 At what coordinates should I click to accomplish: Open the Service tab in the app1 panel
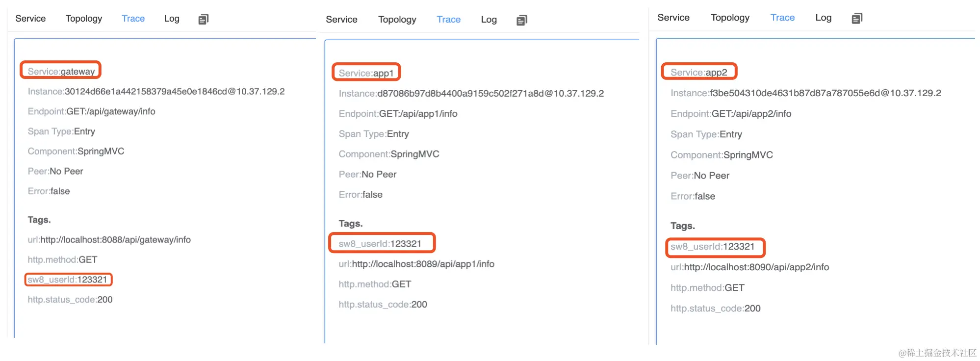pyautogui.click(x=341, y=20)
